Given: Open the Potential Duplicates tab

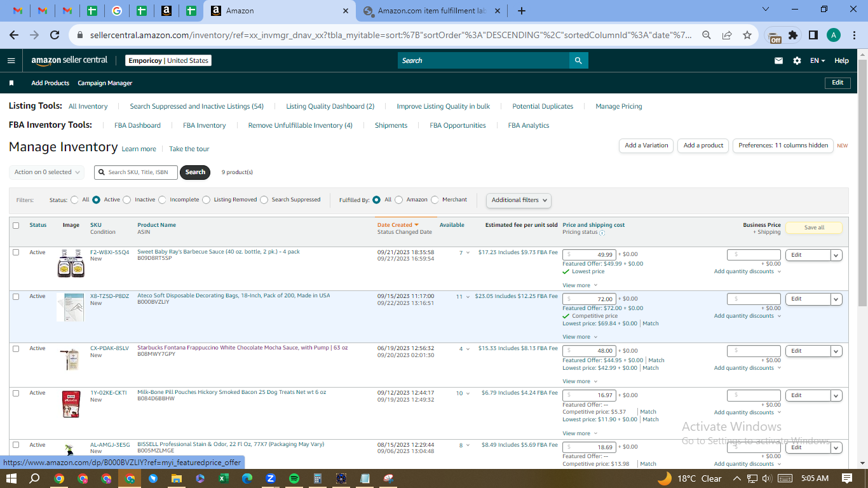Looking at the screenshot, I should point(543,107).
